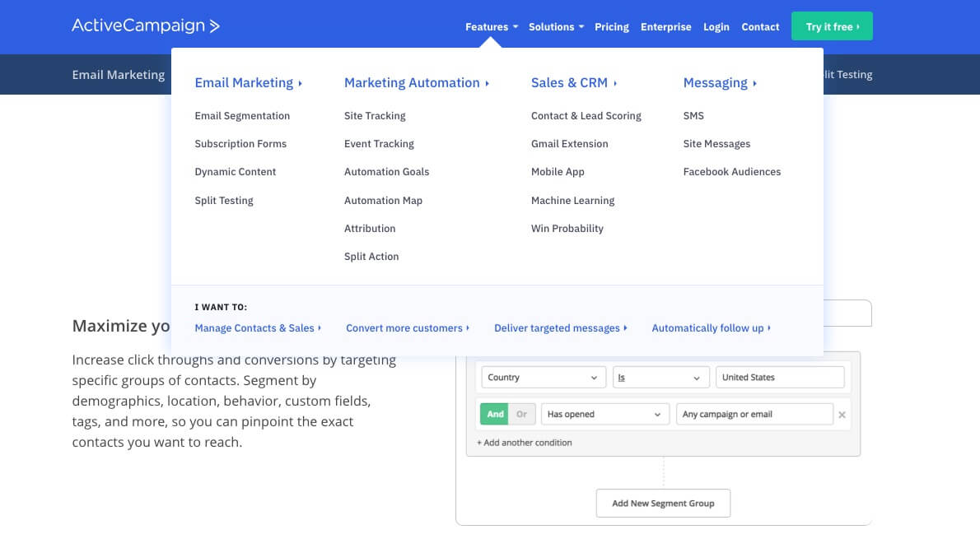
Task: Select Attribution in the menu
Action: pos(370,229)
